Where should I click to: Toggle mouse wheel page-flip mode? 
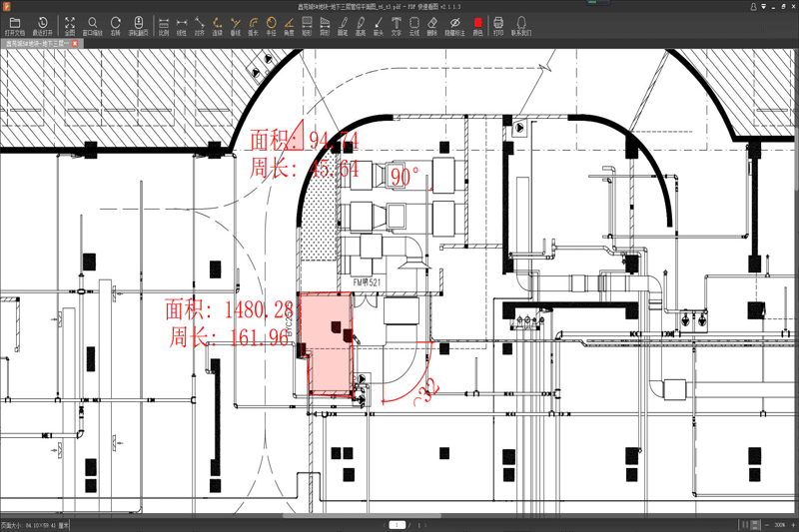138,26
